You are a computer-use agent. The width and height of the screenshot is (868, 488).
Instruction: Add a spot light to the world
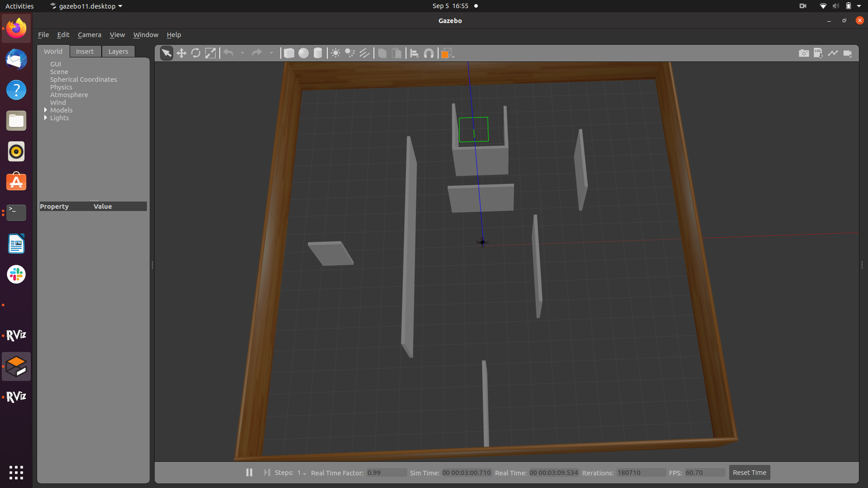350,53
